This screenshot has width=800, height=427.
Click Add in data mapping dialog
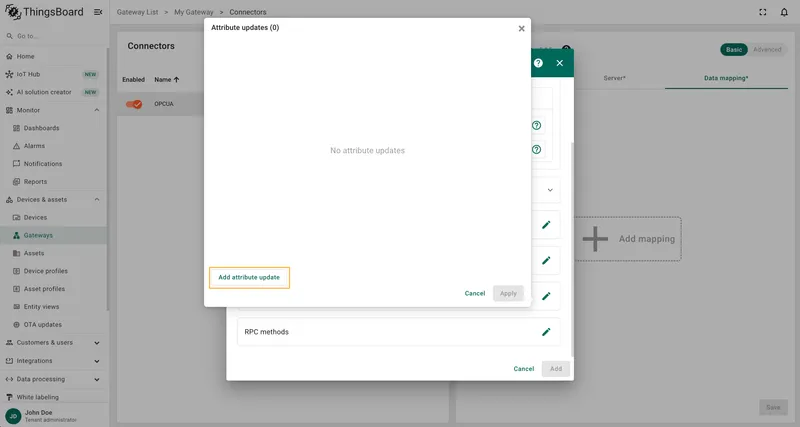[556, 368]
